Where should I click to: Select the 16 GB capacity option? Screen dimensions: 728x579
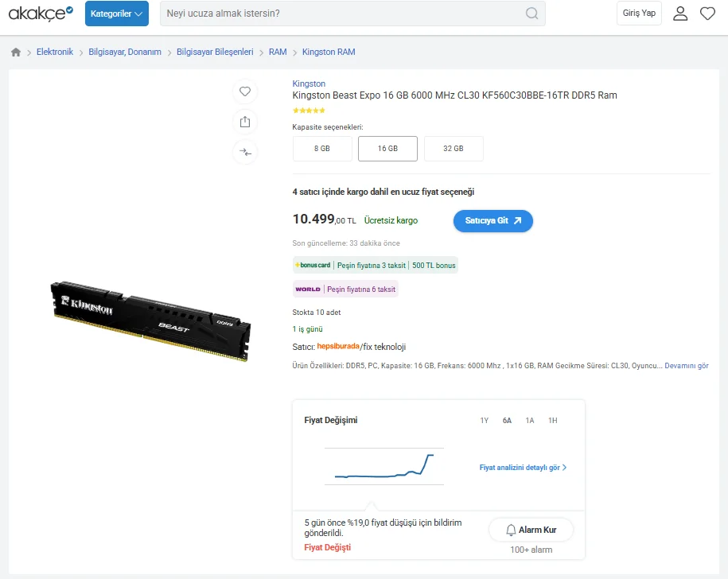[387, 149]
